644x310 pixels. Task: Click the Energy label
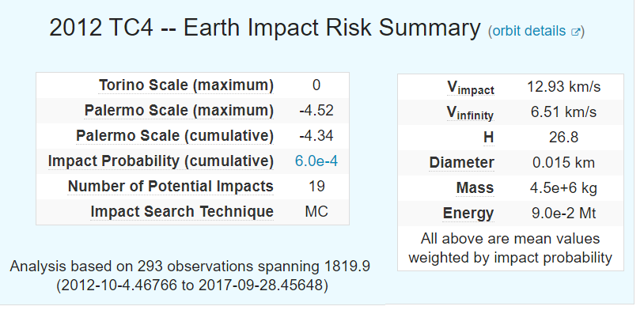tap(468, 214)
